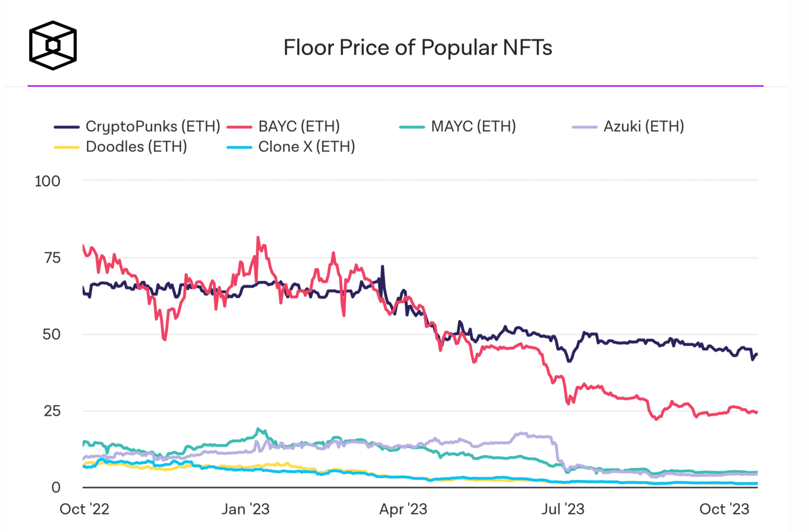Click the dark navy CryptoPunks legend swatch
809x532 pixels.
pos(66,127)
